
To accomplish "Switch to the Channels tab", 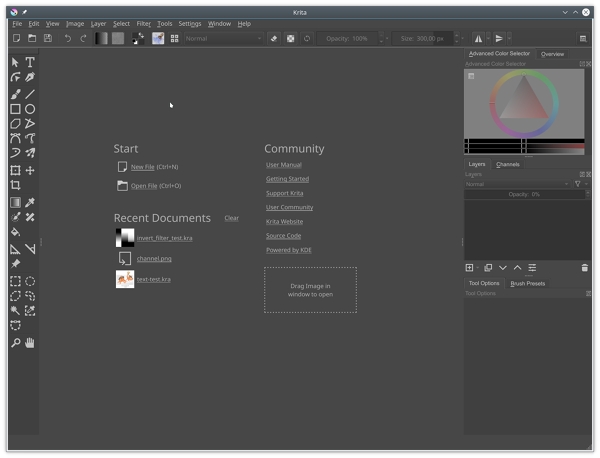I will coord(507,164).
